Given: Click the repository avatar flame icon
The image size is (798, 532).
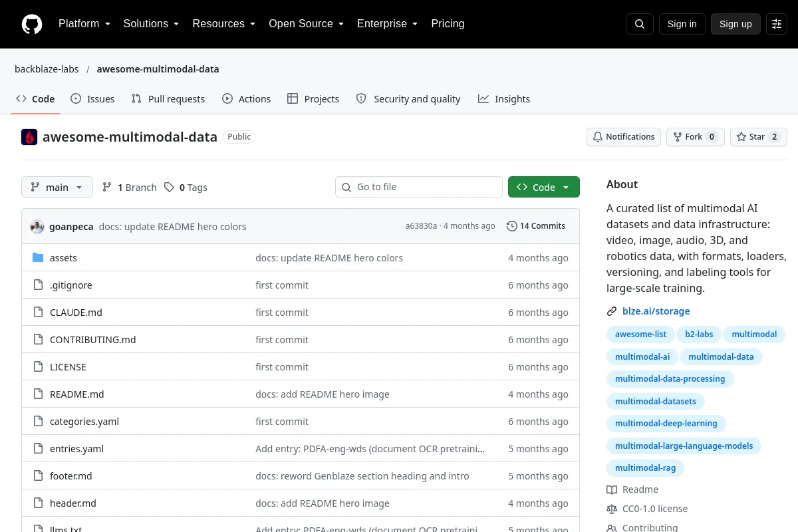Looking at the screenshot, I should (29, 137).
